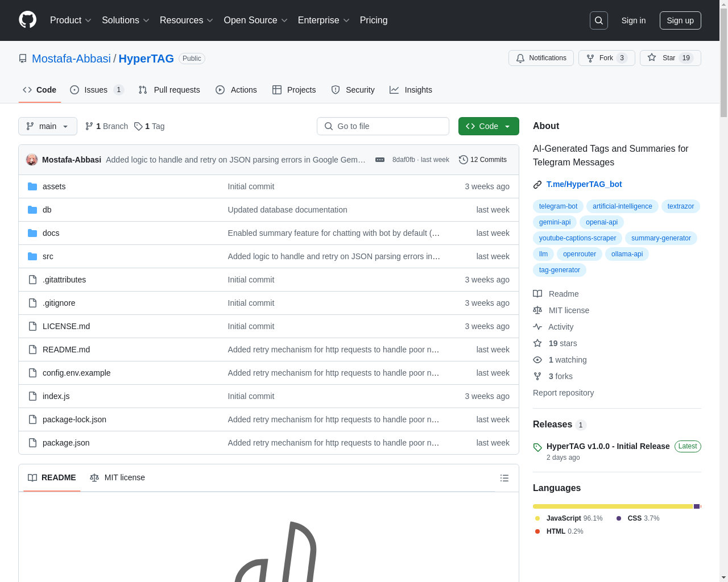This screenshot has width=728, height=582.
Task: Open HyperTAG v1.0.0 - Initial Release
Action: pos(608,446)
